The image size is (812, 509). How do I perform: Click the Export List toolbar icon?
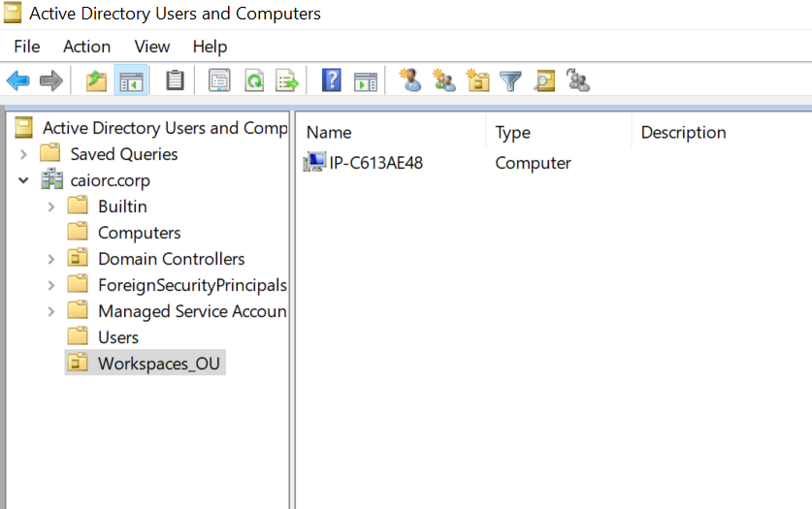coord(287,80)
